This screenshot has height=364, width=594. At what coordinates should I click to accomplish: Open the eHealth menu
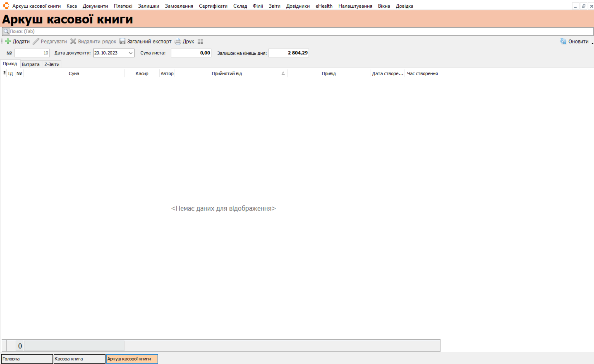(324, 6)
